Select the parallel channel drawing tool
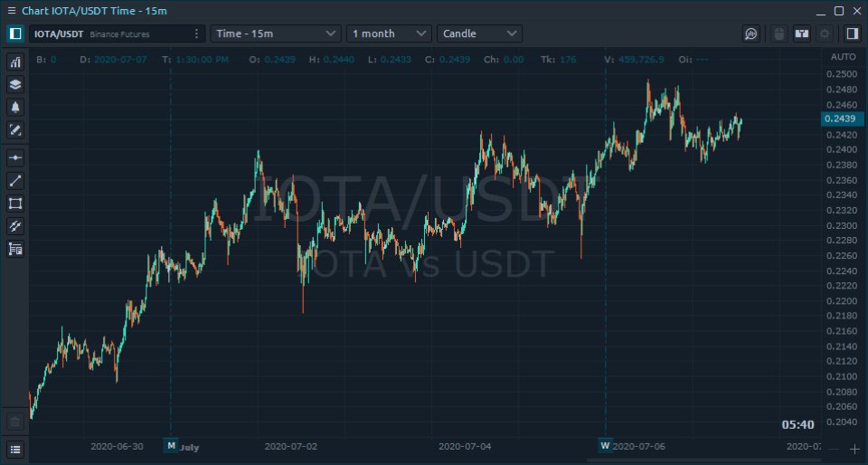The height and width of the screenshot is (465, 868). (15, 226)
